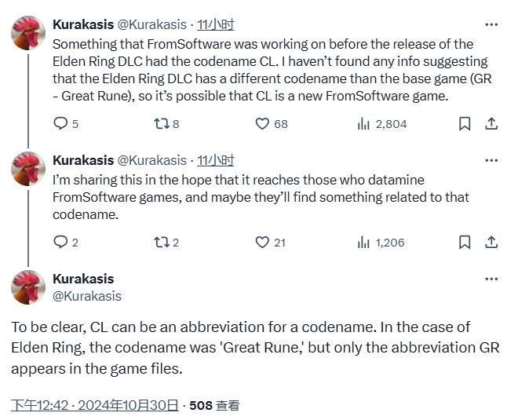Click Kurakasis rooster avatar on third tweet
The width and height of the screenshot is (507, 420).
pyautogui.click(x=28, y=287)
